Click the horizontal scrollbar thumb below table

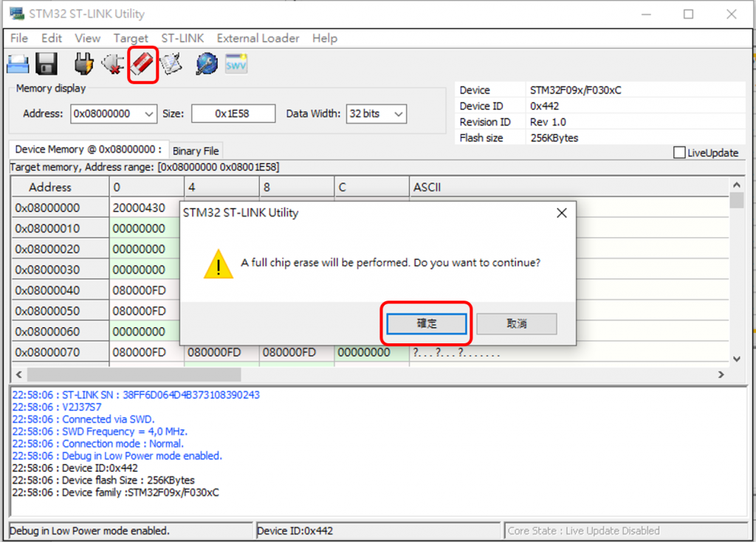tap(134, 374)
